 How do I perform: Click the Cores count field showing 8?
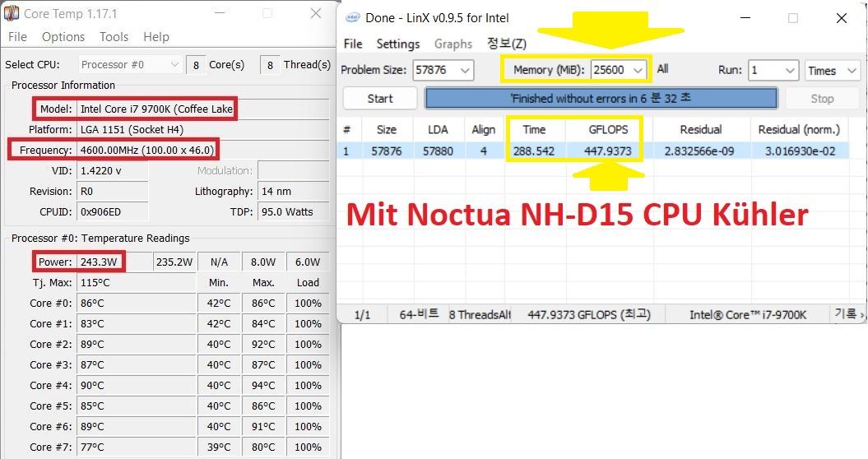point(196,65)
